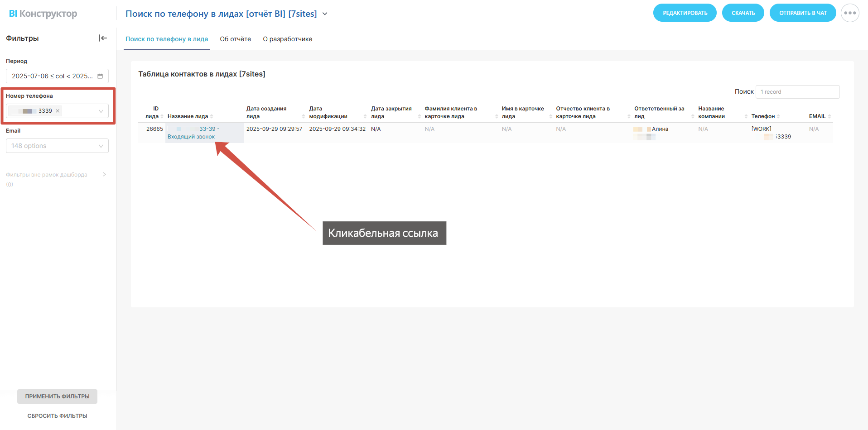Expand Фильтры вне рамок дашборда section
The height and width of the screenshot is (430, 868).
[104, 174]
